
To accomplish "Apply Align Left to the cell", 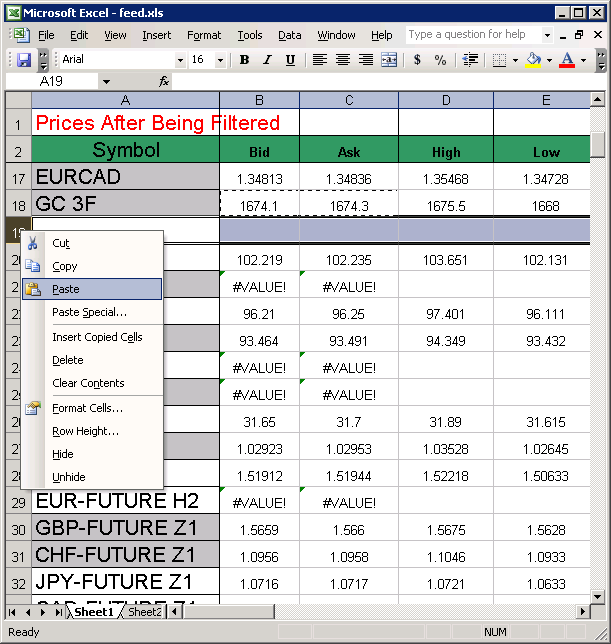I will tap(320, 60).
